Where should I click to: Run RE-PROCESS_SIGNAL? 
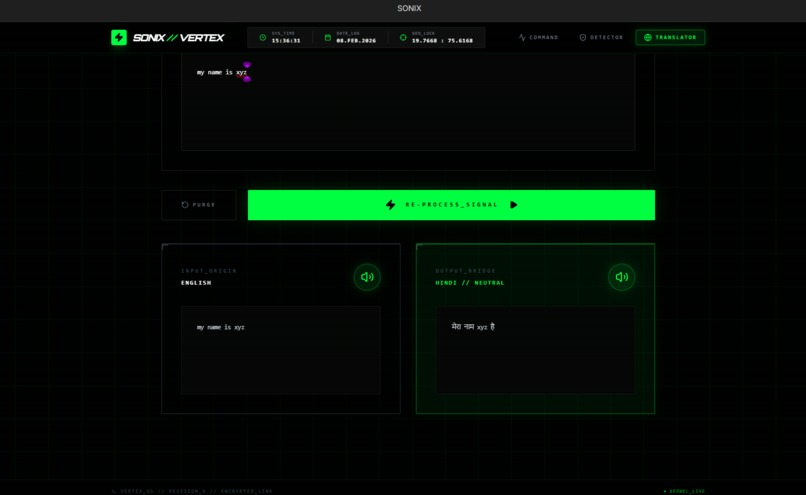451,205
